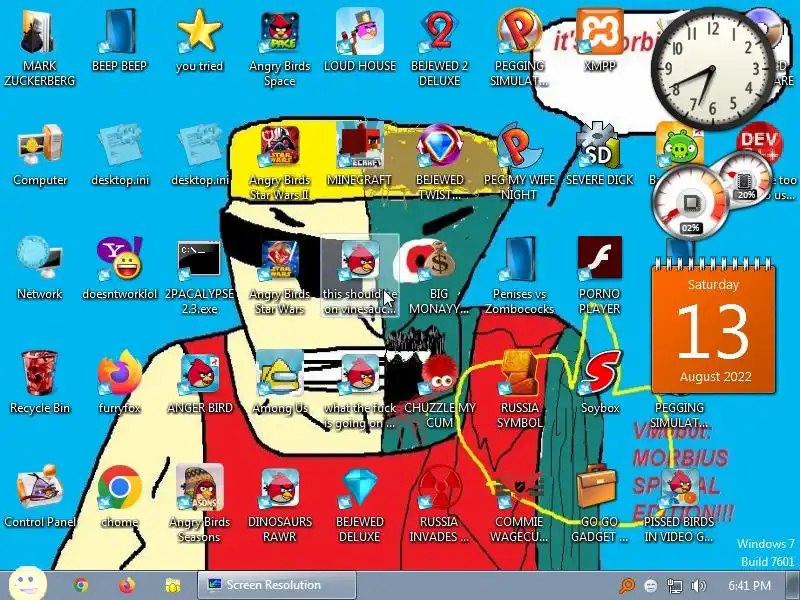Open the volume speaker tray icon
The image size is (800, 600).
(698, 586)
